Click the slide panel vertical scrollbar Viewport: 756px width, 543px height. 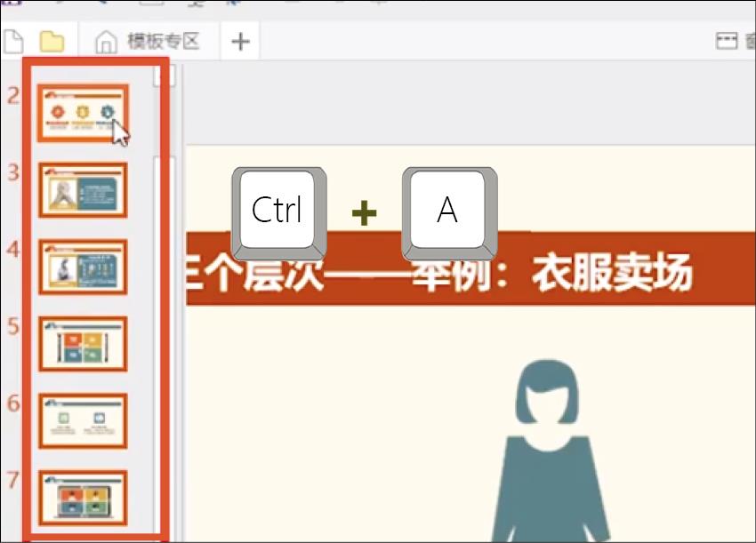click(161, 267)
